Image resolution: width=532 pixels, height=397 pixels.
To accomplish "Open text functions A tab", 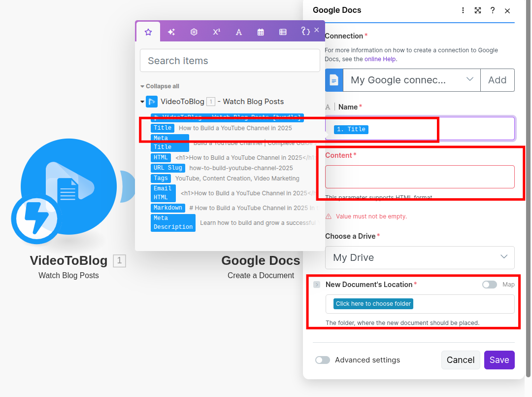I will 239,32.
